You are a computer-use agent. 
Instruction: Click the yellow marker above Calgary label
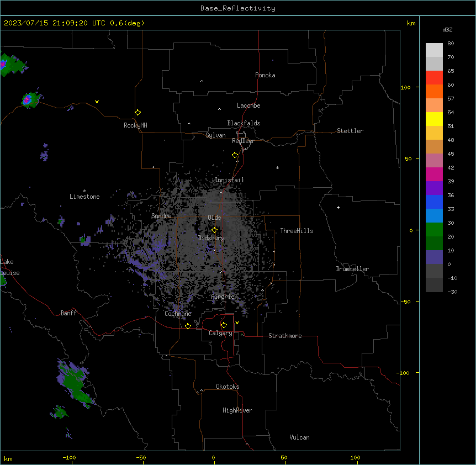(x=224, y=325)
